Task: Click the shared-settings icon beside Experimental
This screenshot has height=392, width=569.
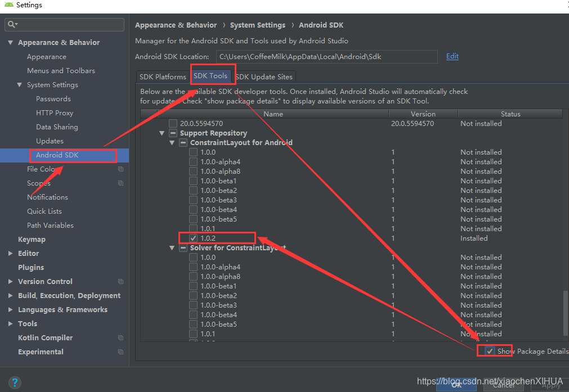Action: tap(120, 352)
